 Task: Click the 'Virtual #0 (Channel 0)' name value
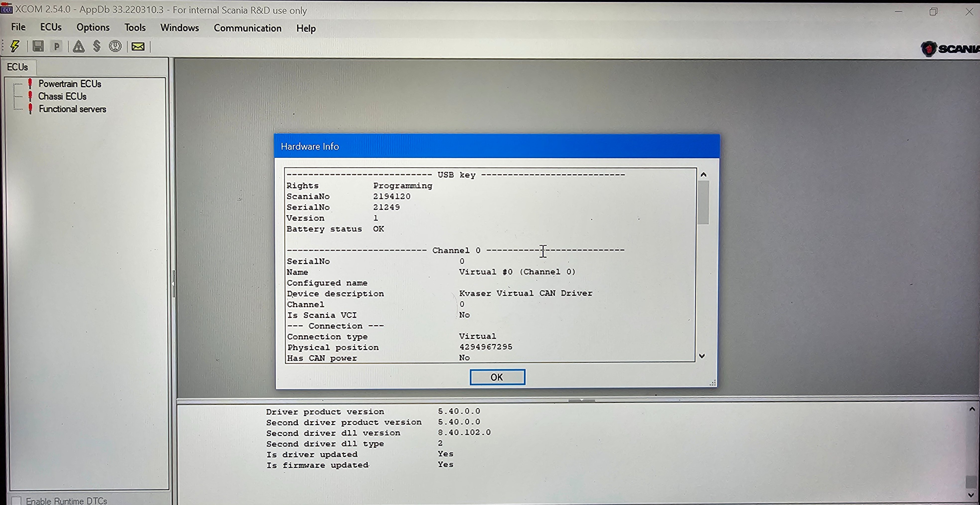517,272
